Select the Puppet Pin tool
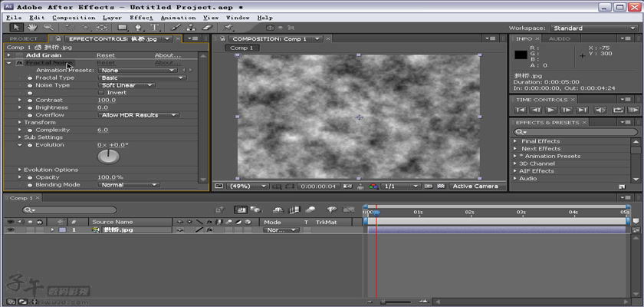The width and height of the screenshot is (644, 307). (x=228, y=28)
